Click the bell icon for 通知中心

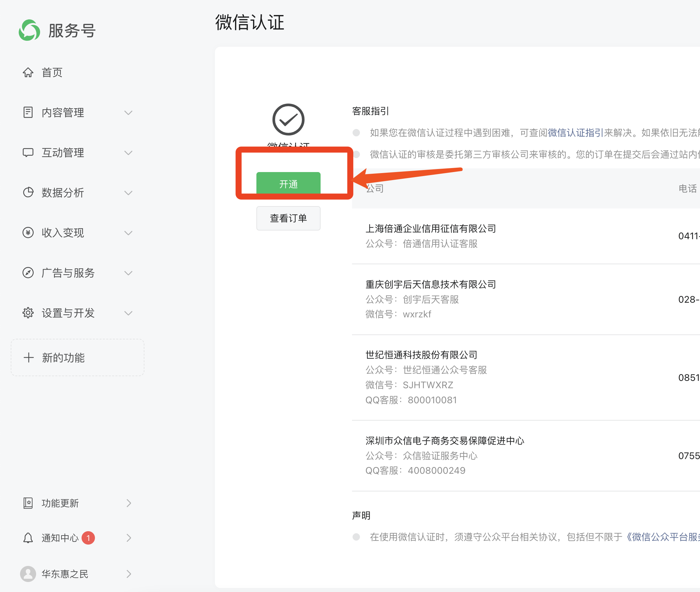click(x=28, y=538)
